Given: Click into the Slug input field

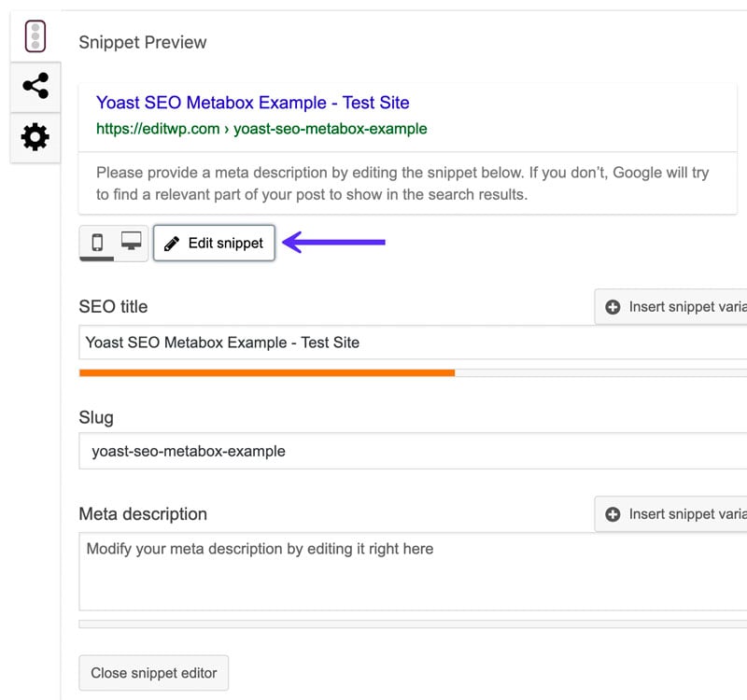Looking at the screenshot, I should (413, 451).
